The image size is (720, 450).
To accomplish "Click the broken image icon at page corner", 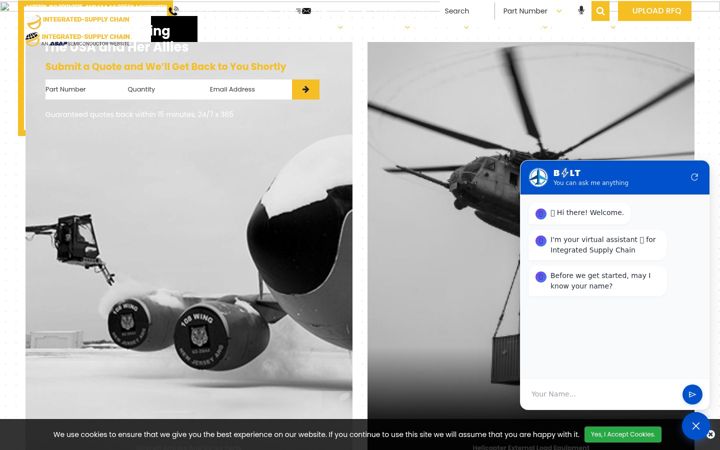I will point(5,7).
